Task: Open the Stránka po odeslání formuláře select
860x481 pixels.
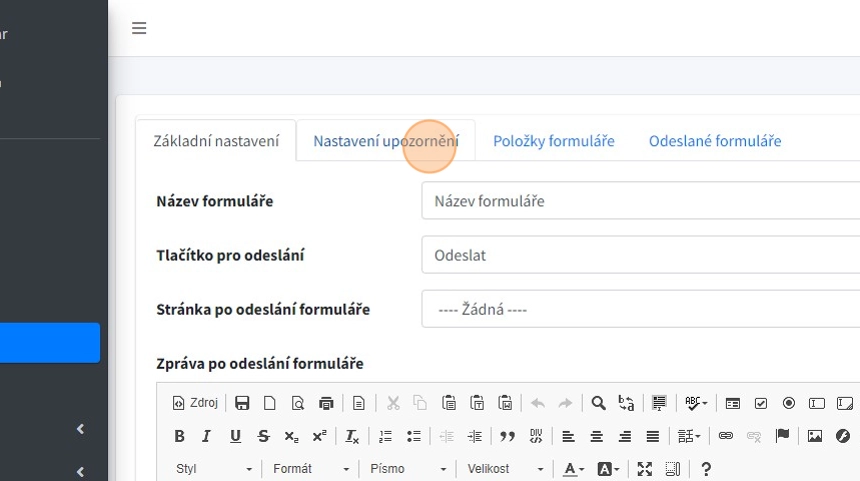Action: click(x=640, y=309)
